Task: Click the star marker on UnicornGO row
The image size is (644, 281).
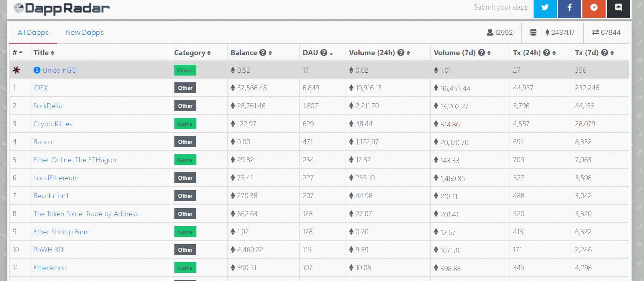Action: point(16,70)
